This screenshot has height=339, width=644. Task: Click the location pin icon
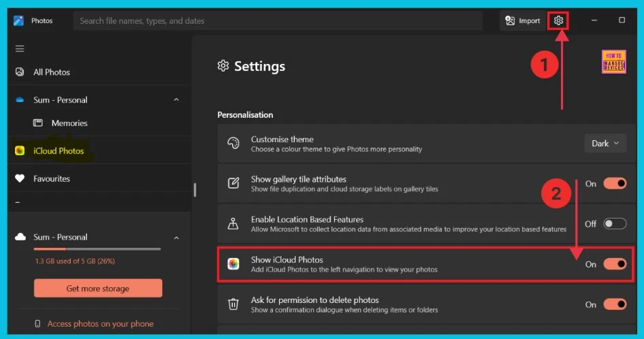[x=234, y=223]
